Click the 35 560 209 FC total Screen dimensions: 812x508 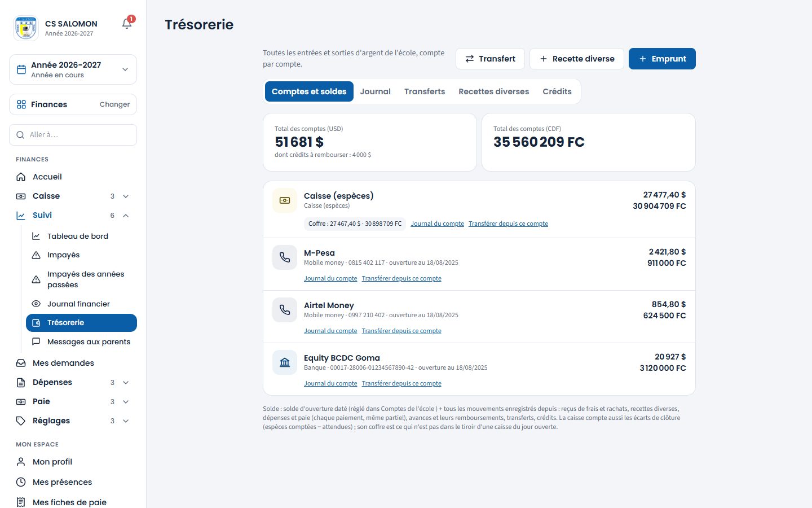click(x=539, y=142)
